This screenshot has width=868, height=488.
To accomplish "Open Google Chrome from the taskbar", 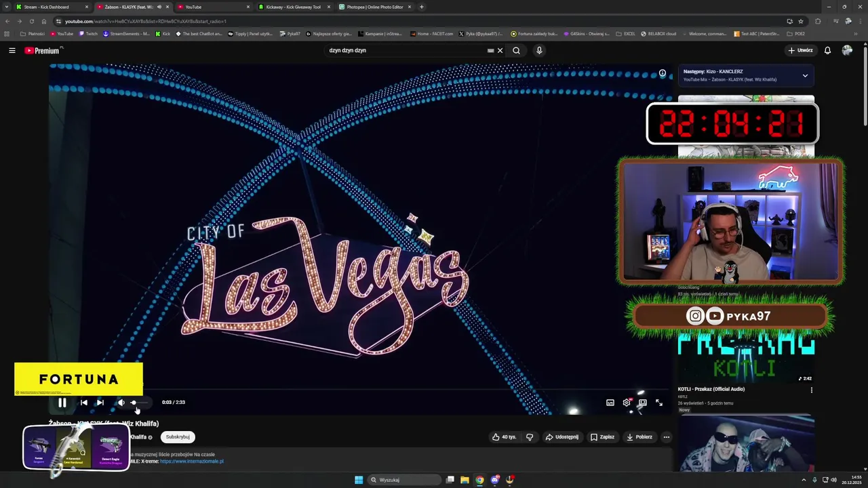I will 479,480.
